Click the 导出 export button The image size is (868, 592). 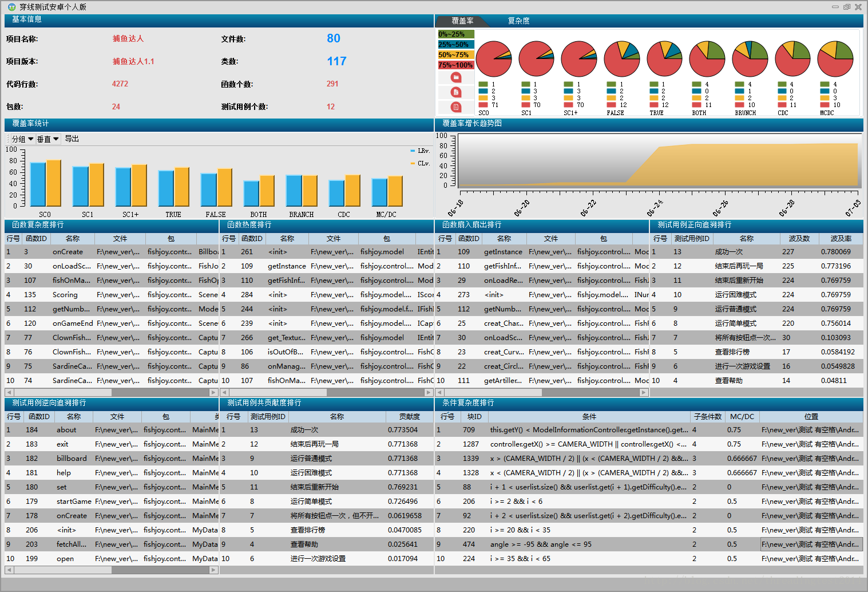pyautogui.click(x=72, y=139)
